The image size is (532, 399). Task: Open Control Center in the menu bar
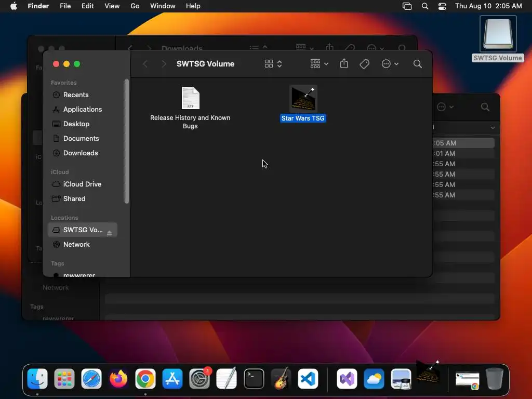point(442,6)
